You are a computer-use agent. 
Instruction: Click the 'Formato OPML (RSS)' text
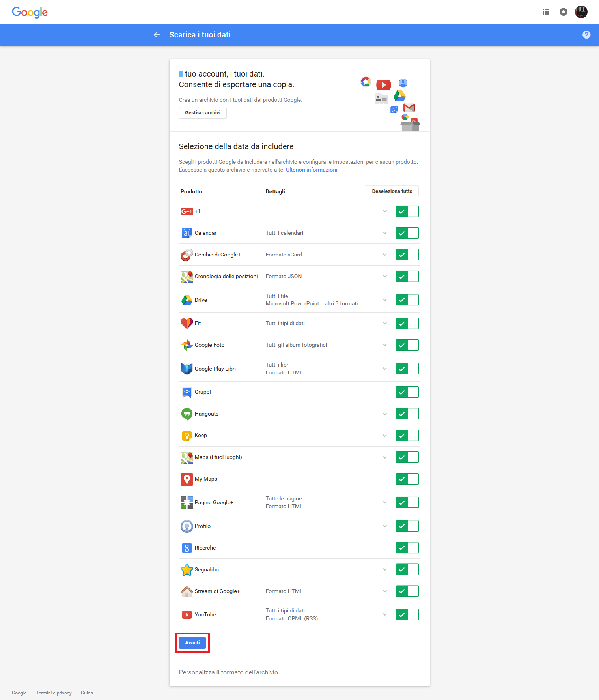[x=292, y=619]
